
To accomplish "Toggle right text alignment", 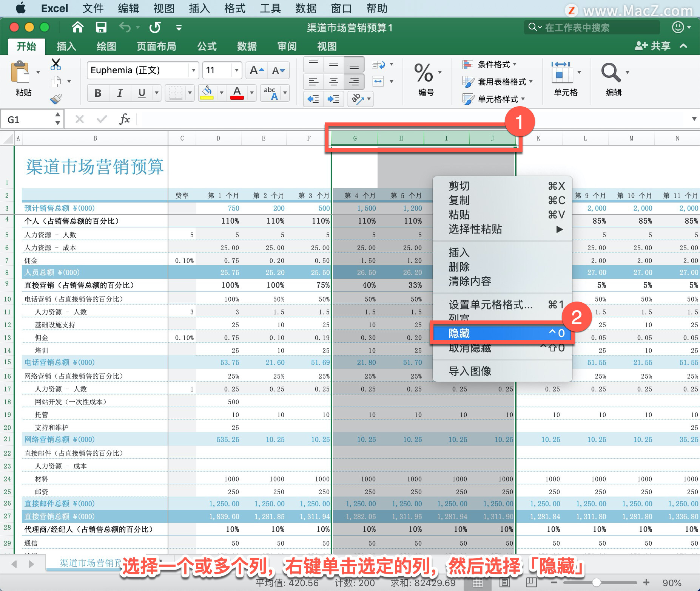I will click(354, 81).
